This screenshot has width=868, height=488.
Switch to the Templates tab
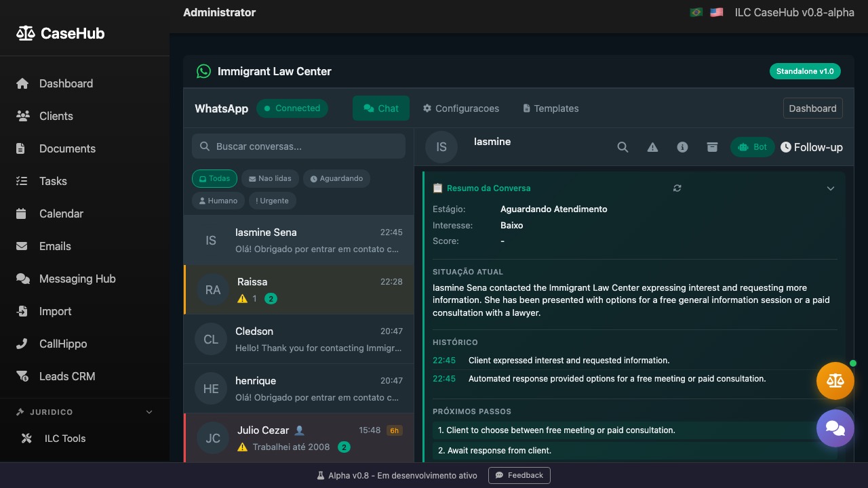[x=550, y=108]
